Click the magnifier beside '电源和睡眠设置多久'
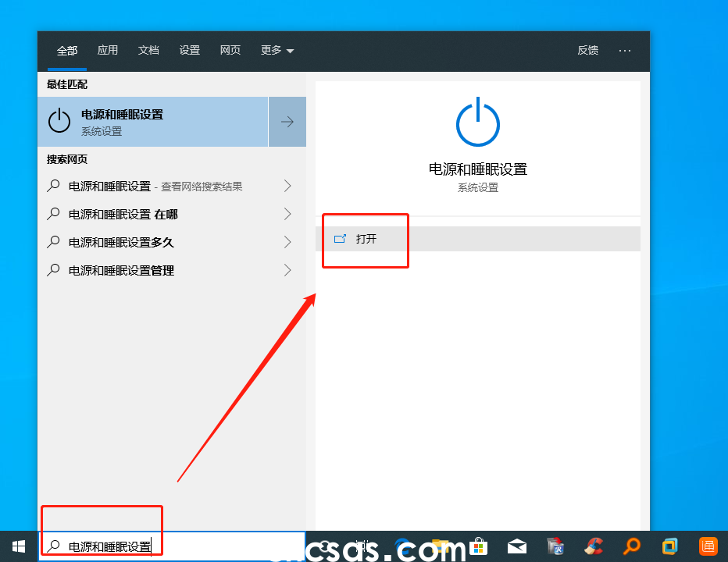 [53, 242]
